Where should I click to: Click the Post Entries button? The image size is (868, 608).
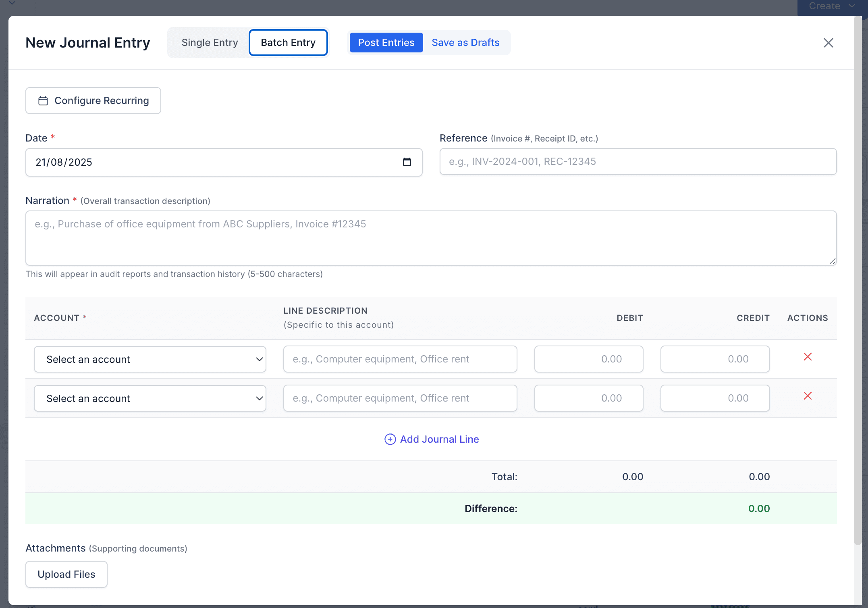tap(386, 43)
